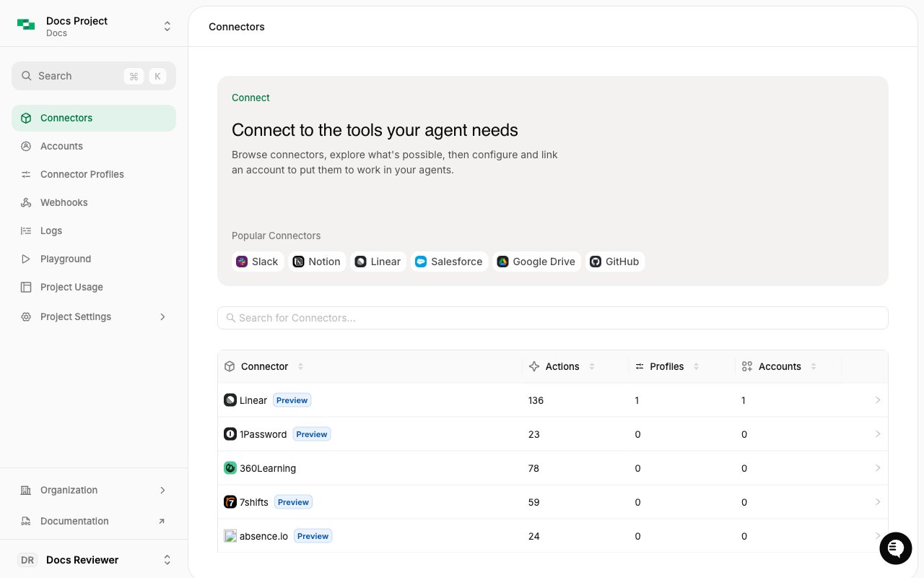Open the 1Password row chevron
Screen dimensions: 924x578
pos(878,434)
